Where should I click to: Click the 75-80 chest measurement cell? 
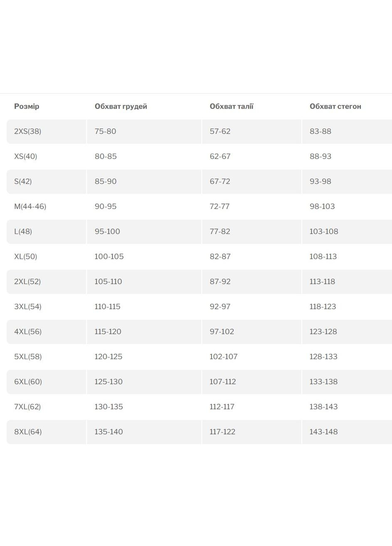(105, 132)
